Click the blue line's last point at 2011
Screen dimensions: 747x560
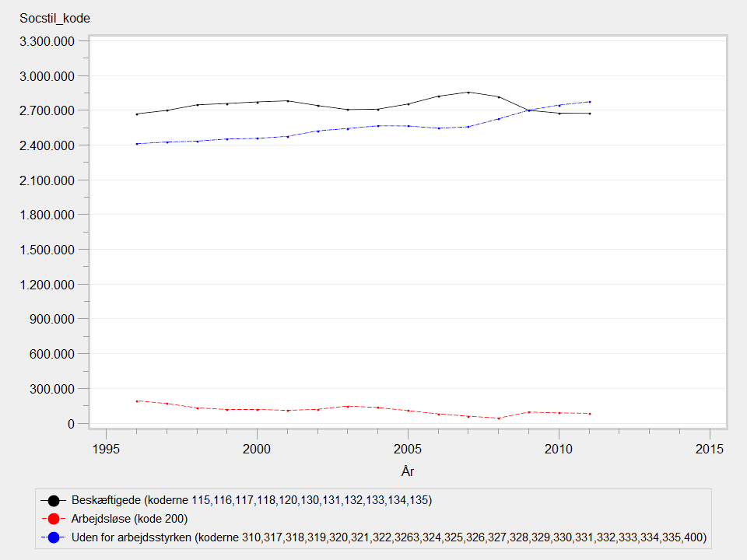pyautogui.click(x=590, y=102)
